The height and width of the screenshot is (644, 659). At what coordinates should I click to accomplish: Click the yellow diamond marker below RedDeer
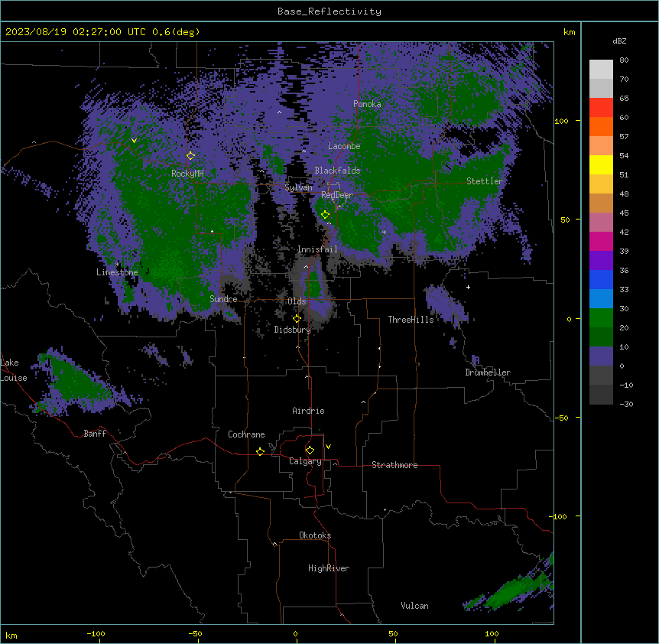pos(325,215)
